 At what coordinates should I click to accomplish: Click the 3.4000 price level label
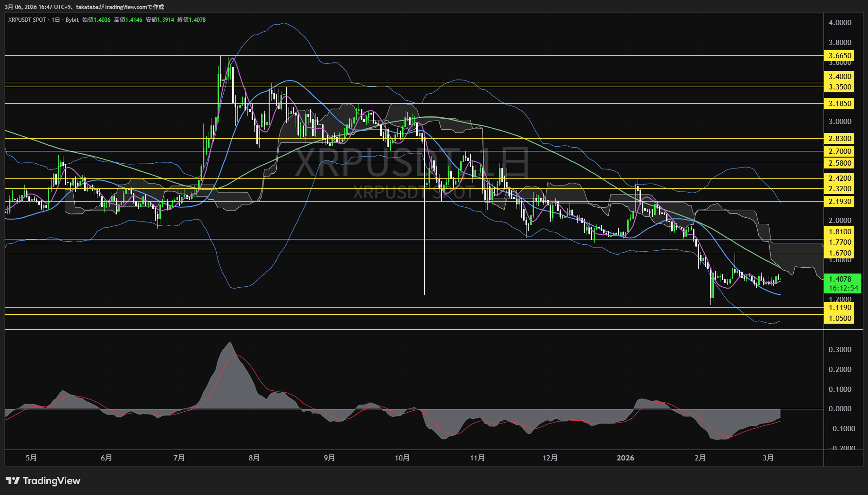(839, 77)
